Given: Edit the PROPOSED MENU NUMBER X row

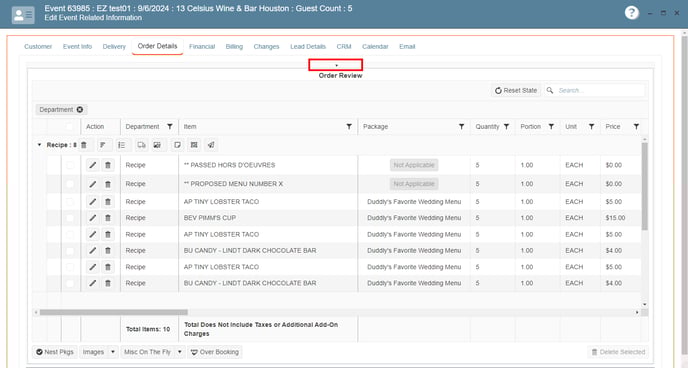Looking at the screenshot, I should coord(93,184).
